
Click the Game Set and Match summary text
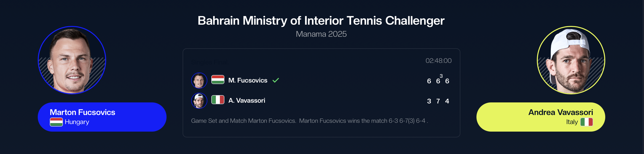click(x=309, y=121)
